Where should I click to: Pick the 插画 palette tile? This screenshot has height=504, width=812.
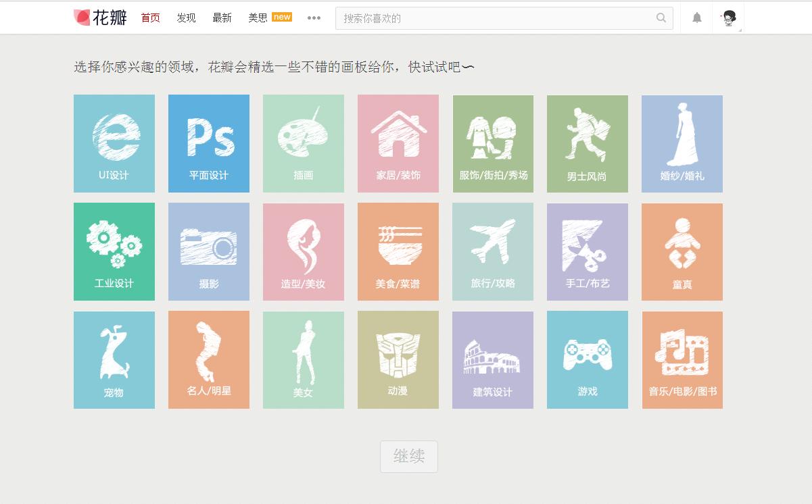pyautogui.click(x=303, y=143)
